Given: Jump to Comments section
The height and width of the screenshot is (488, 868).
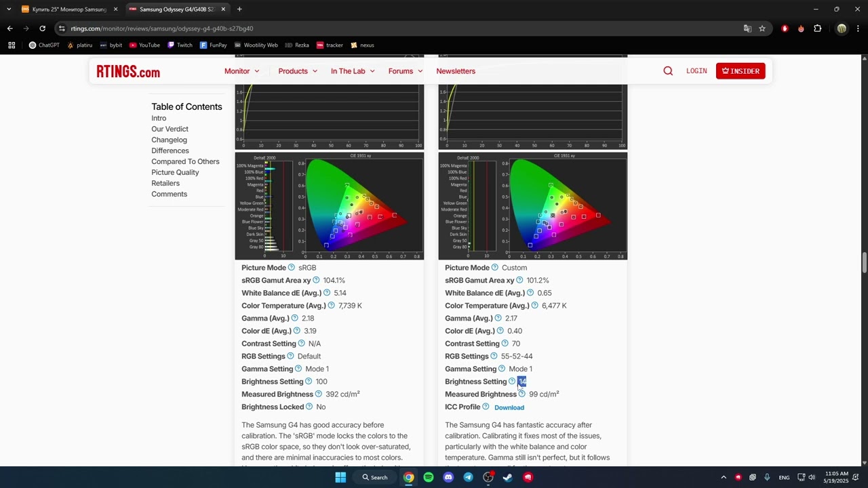Looking at the screenshot, I should (169, 194).
